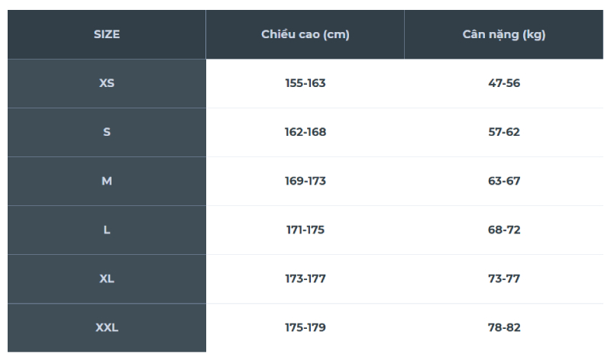
Task: Click the 169-173 height value
Action: pos(305,181)
